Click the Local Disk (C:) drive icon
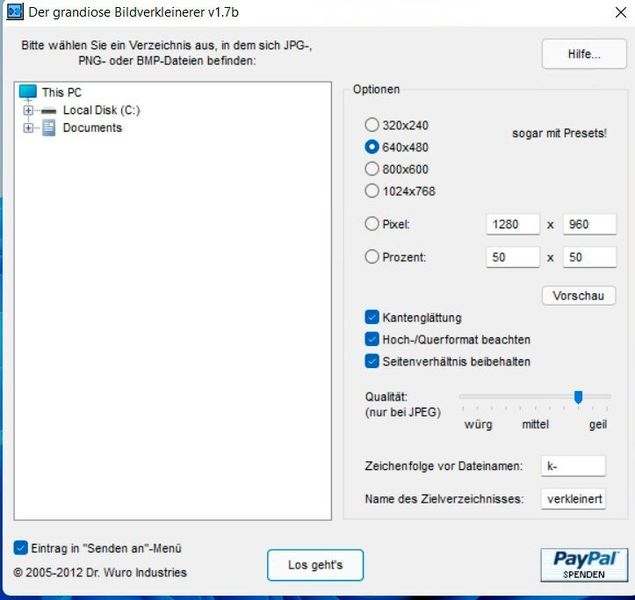This screenshot has width=635, height=600. click(x=49, y=111)
